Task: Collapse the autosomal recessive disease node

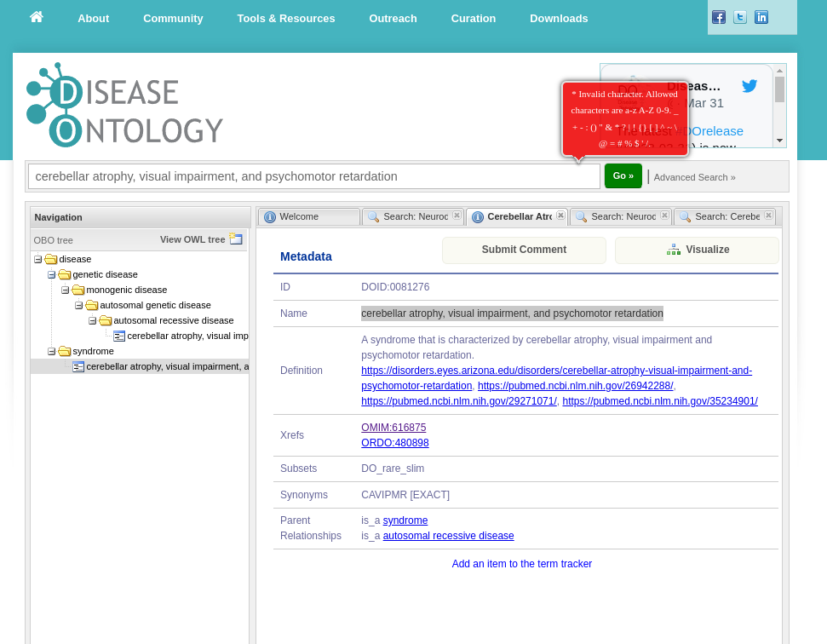Action: tap(94, 320)
